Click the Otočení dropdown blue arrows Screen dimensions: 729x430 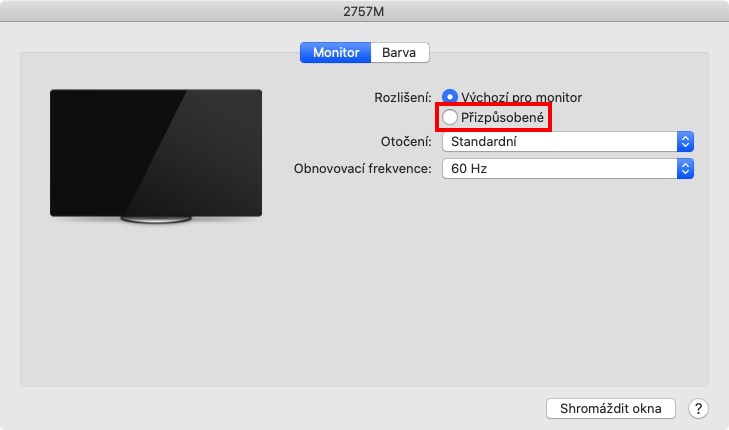685,142
